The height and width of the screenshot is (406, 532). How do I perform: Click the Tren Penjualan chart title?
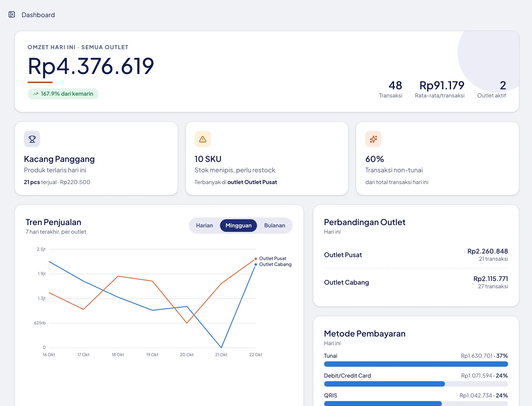click(53, 222)
